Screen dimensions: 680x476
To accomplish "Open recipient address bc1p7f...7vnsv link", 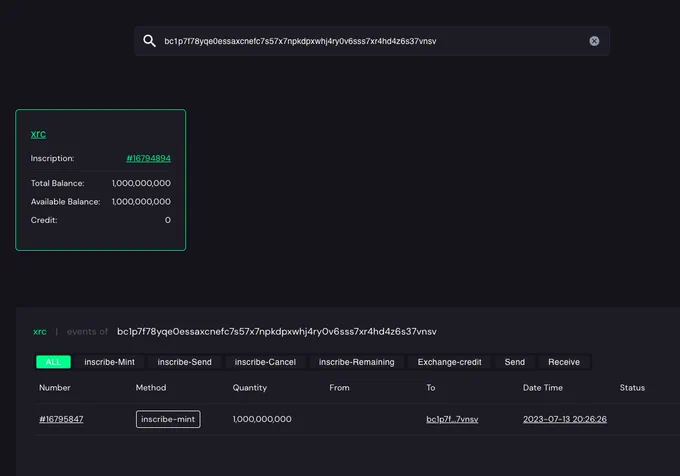I will [452, 419].
